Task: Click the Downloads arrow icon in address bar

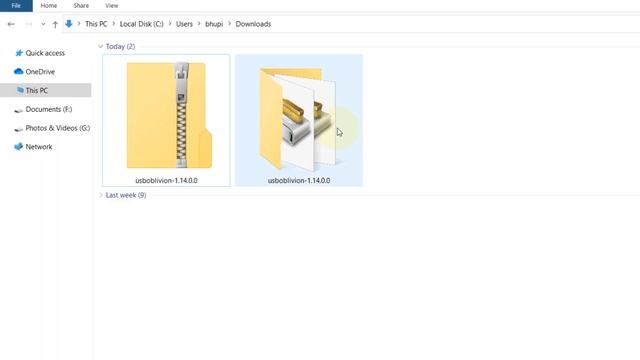Action: [69, 24]
